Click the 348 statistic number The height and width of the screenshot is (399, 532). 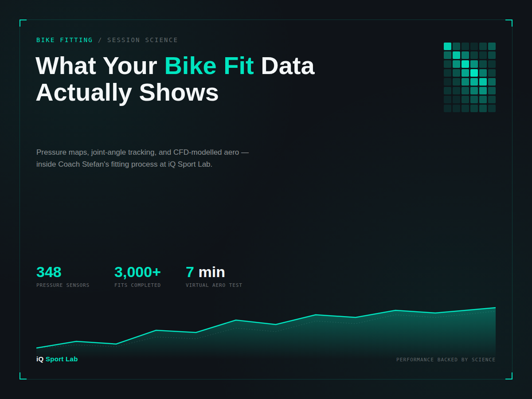pos(49,272)
